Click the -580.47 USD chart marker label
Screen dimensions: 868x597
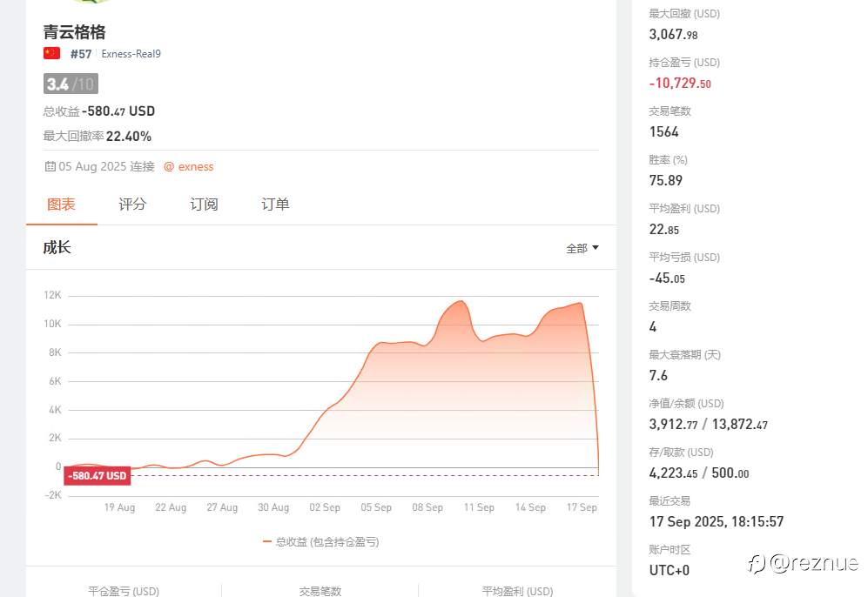pyautogui.click(x=98, y=476)
